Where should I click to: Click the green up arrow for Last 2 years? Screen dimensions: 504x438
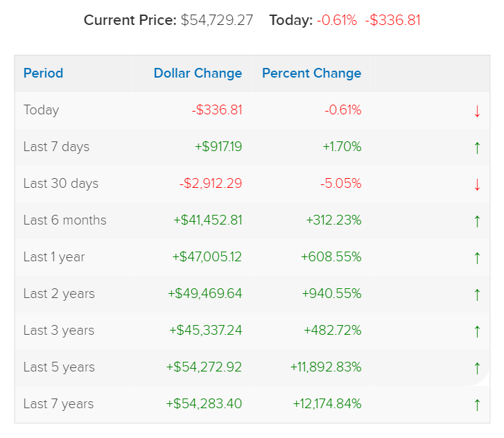pos(477,295)
